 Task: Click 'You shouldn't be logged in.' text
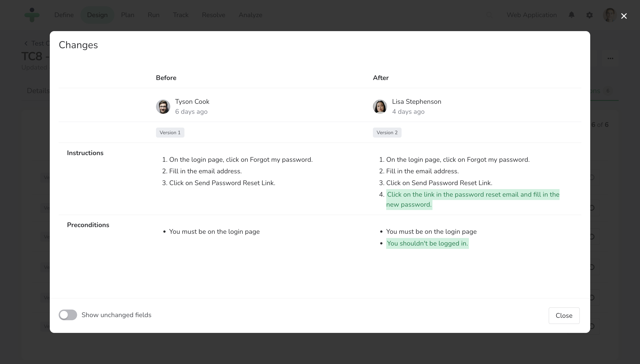pos(428,243)
